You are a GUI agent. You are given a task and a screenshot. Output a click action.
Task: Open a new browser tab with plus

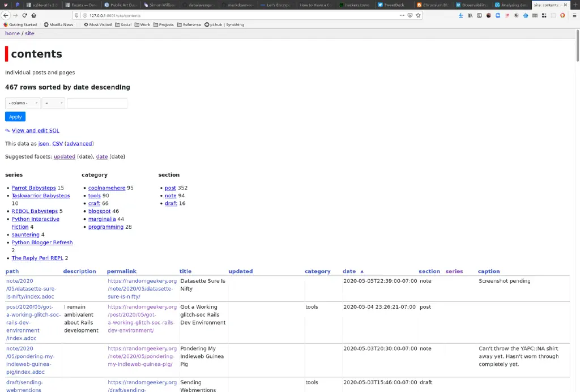[575, 5]
